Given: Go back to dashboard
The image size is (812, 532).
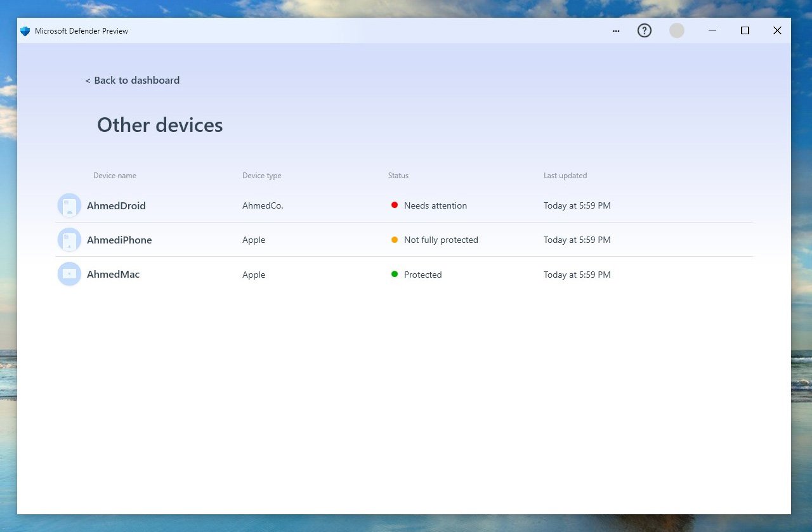Looking at the screenshot, I should (133, 81).
